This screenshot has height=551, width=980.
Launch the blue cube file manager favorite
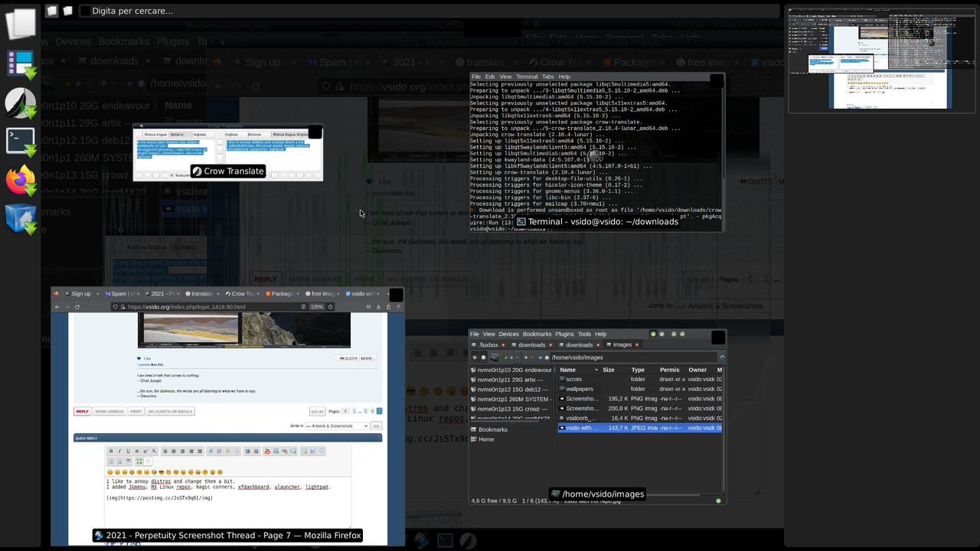(21, 220)
